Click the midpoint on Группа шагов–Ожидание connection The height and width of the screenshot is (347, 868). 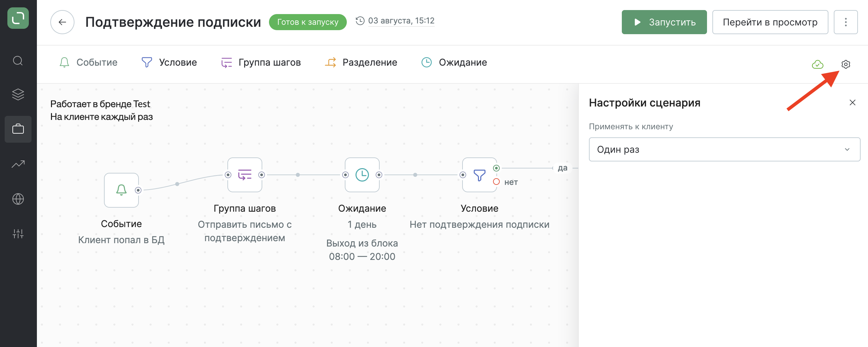click(x=298, y=175)
